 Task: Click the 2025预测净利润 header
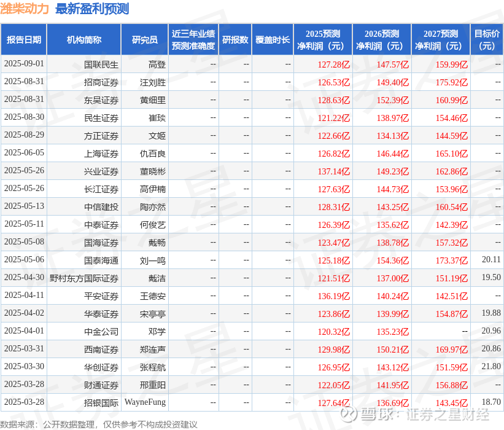[323, 39]
